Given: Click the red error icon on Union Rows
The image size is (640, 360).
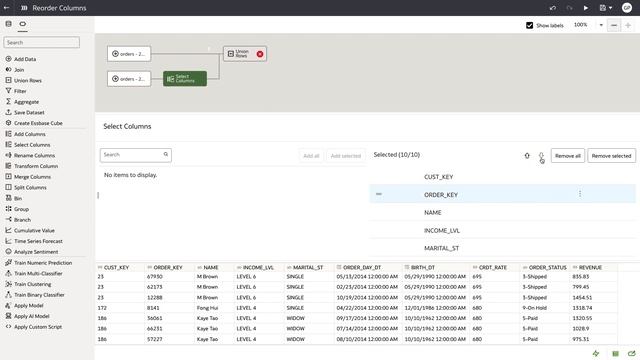Looking at the screenshot, I should [260, 54].
